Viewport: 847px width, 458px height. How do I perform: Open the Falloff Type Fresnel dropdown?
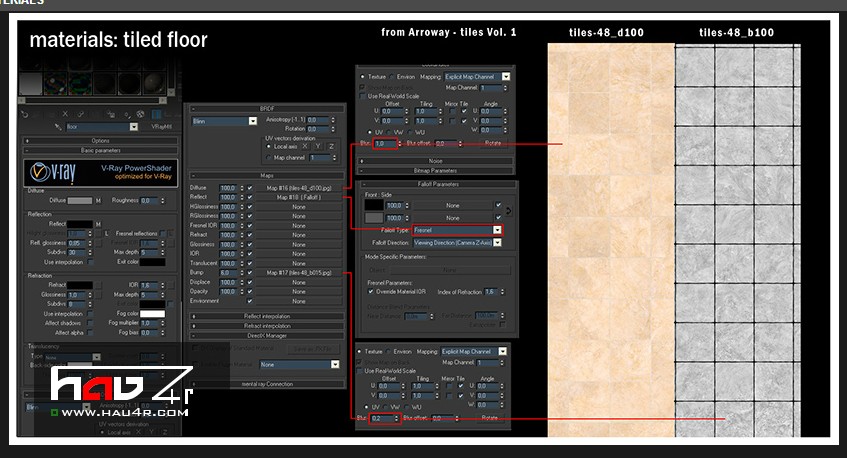click(x=498, y=230)
